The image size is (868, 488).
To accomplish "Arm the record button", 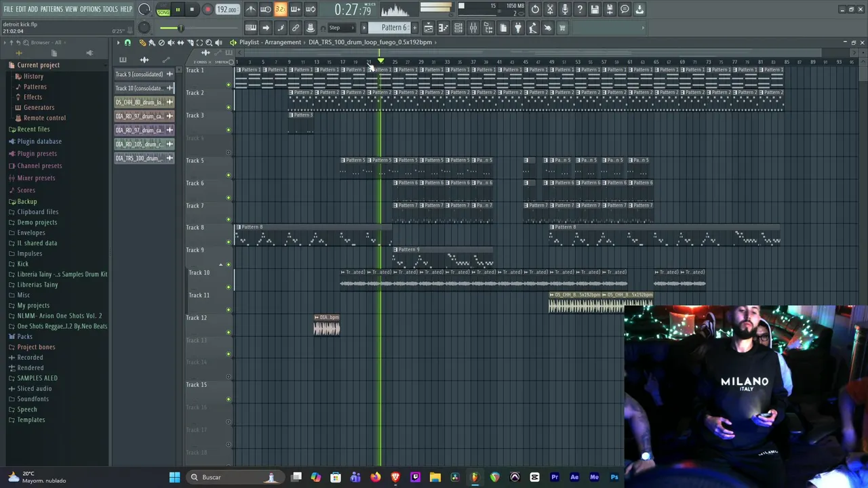I will pos(208,9).
